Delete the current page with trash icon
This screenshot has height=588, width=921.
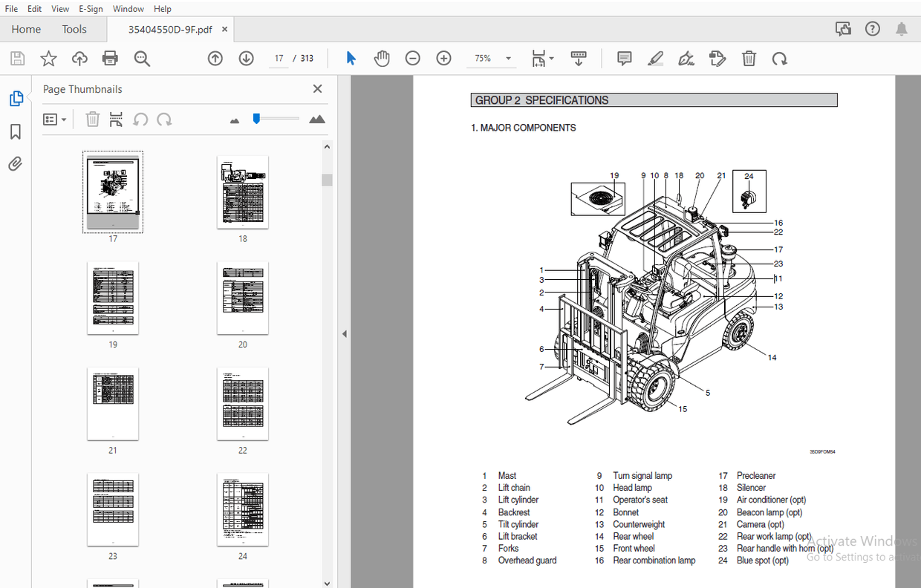pos(749,58)
